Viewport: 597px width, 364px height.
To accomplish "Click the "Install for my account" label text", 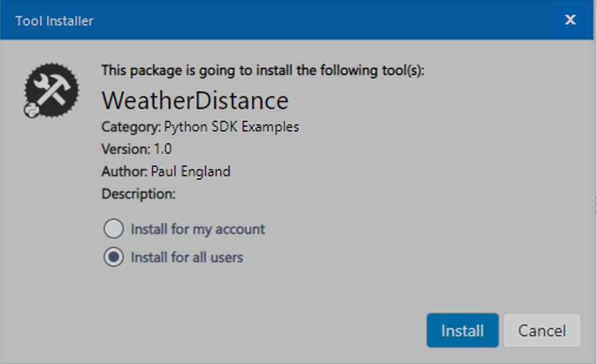I will (x=198, y=229).
